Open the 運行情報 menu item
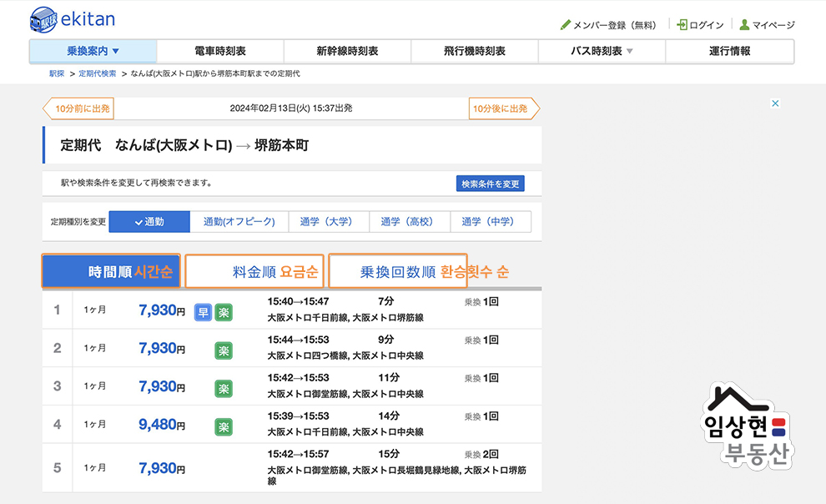The image size is (826, 504). pyautogui.click(x=729, y=51)
